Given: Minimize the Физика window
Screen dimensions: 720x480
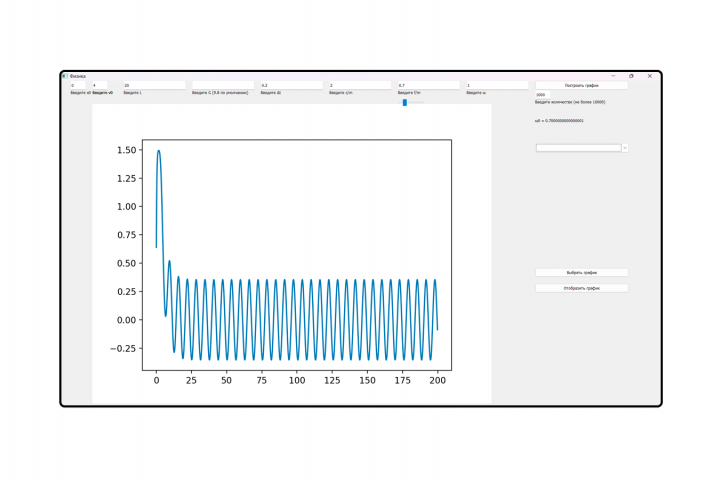Looking at the screenshot, I should tap(613, 76).
